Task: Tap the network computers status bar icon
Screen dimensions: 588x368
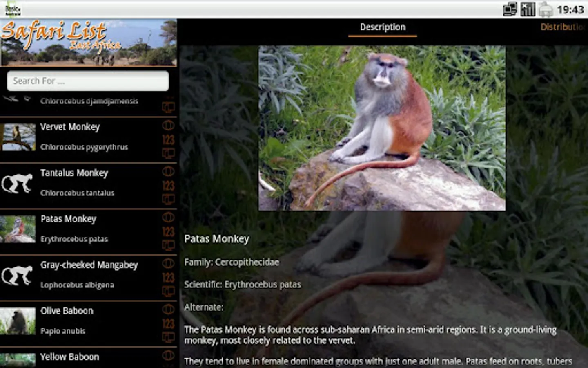Action: pos(510,9)
